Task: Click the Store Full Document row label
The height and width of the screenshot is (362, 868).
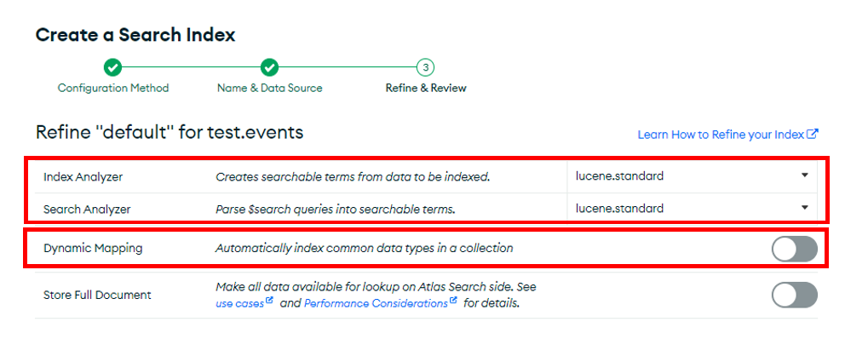Action: point(97,295)
